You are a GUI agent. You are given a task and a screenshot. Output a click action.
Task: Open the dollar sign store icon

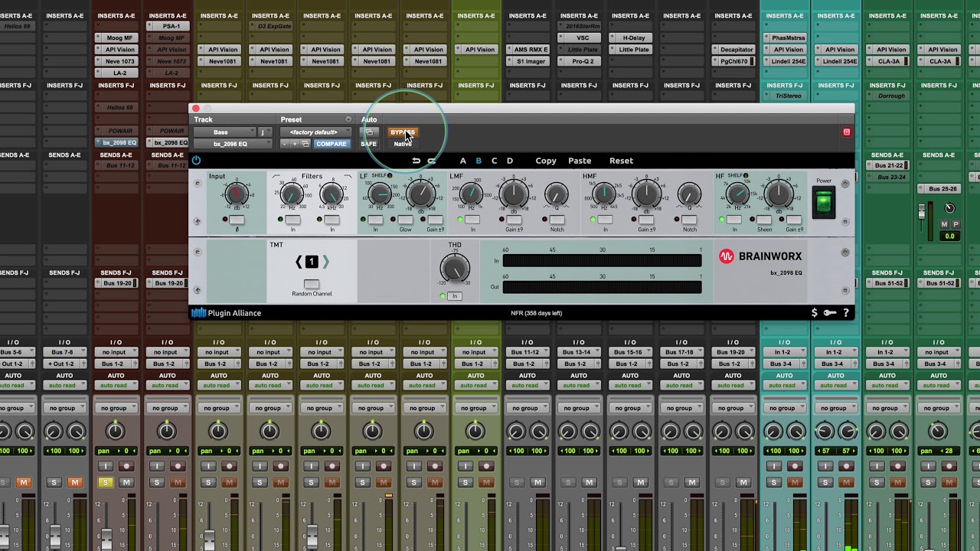(x=814, y=313)
